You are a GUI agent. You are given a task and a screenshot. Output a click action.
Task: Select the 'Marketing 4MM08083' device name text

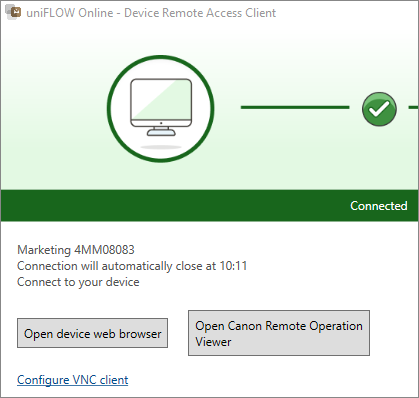click(76, 250)
